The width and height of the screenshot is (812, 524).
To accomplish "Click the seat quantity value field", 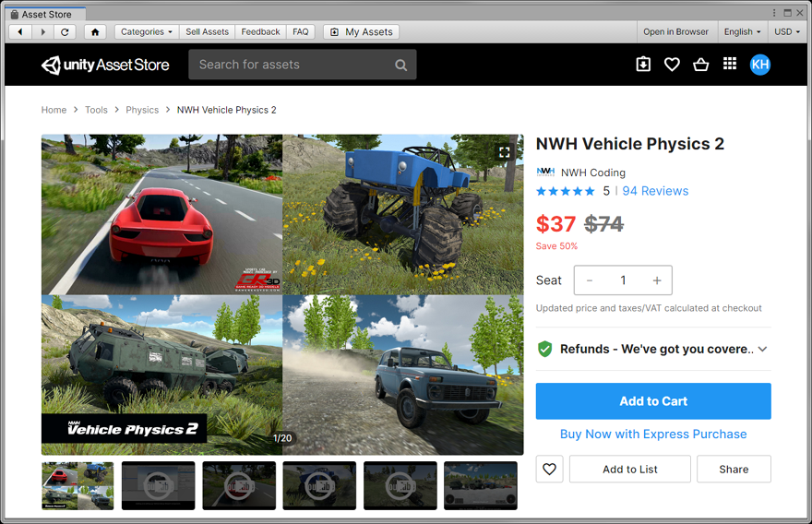I will [x=623, y=280].
